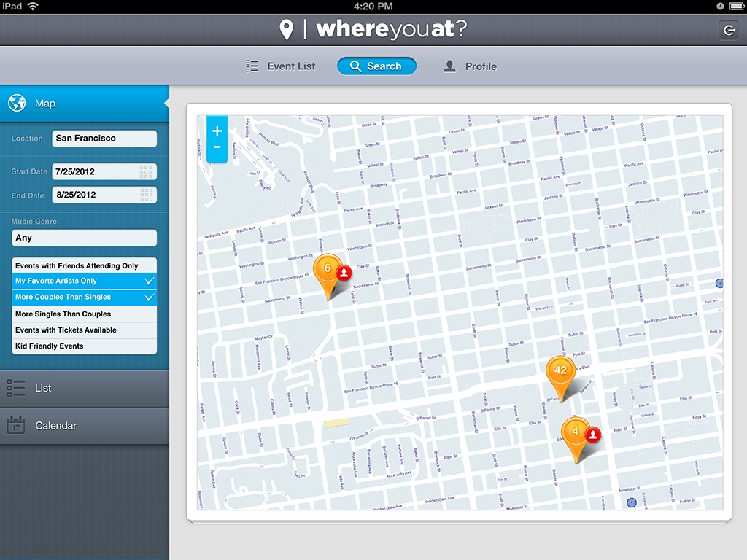The height and width of the screenshot is (560, 747).
Task: Click the End Date field 8/25/2012
Action: pos(104,195)
